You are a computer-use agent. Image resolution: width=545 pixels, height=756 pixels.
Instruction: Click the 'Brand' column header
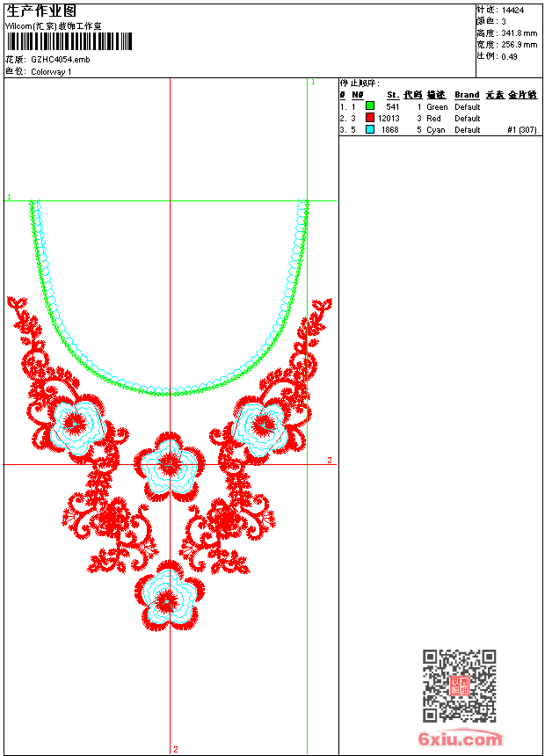(x=467, y=95)
